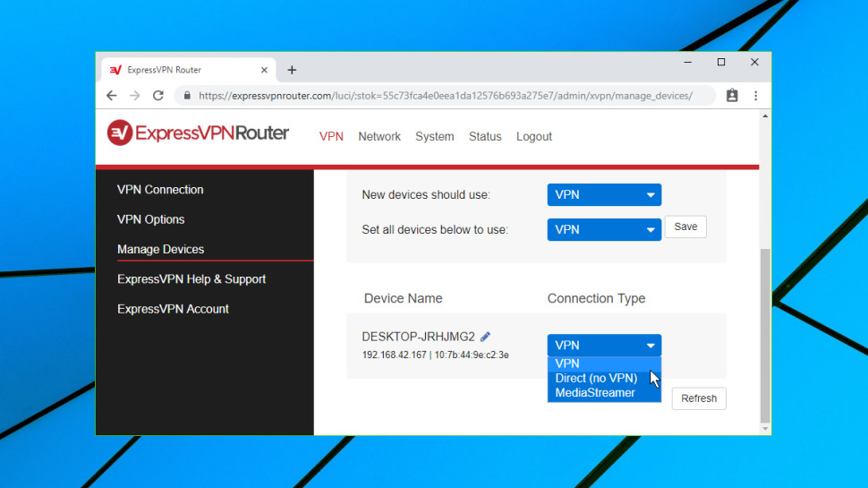Maximize the browser window
This screenshot has height=488, width=868.
720,62
